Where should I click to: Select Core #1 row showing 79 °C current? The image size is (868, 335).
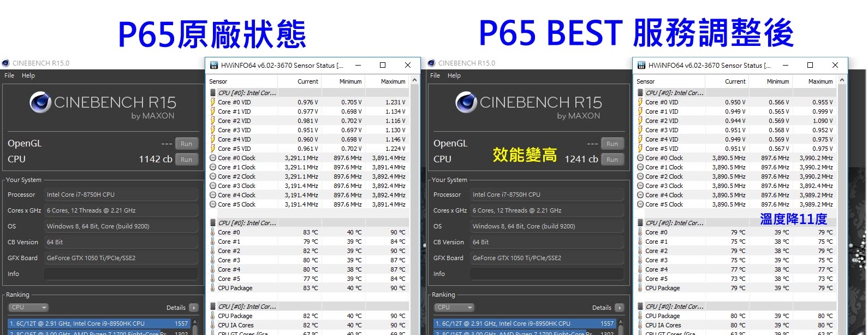pos(308,242)
